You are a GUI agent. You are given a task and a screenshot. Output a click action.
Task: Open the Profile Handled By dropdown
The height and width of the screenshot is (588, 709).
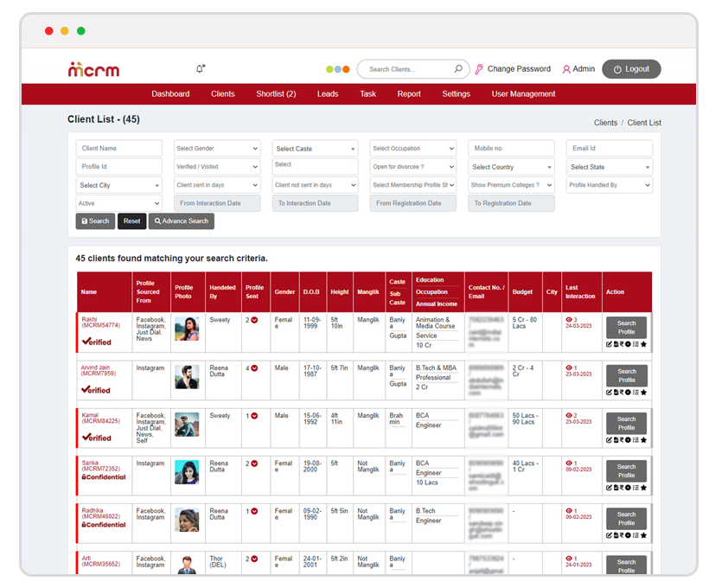coord(609,185)
